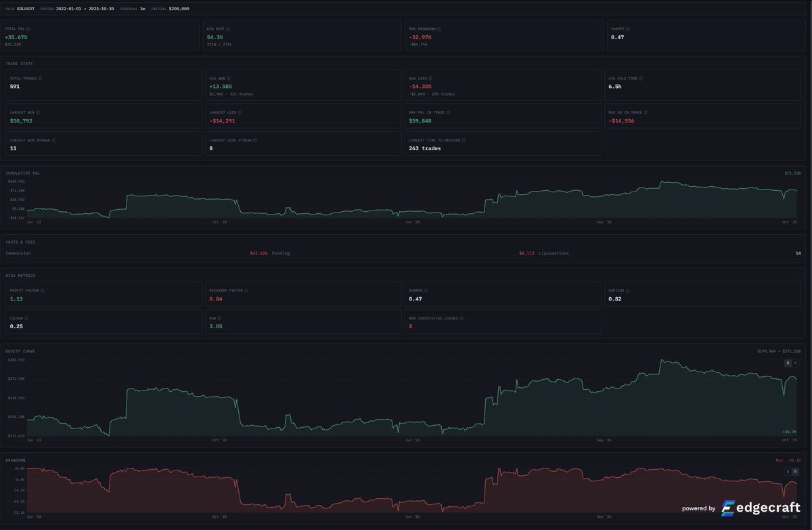
Task: Click the 3.05 RAR value
Action: [216, 326]
